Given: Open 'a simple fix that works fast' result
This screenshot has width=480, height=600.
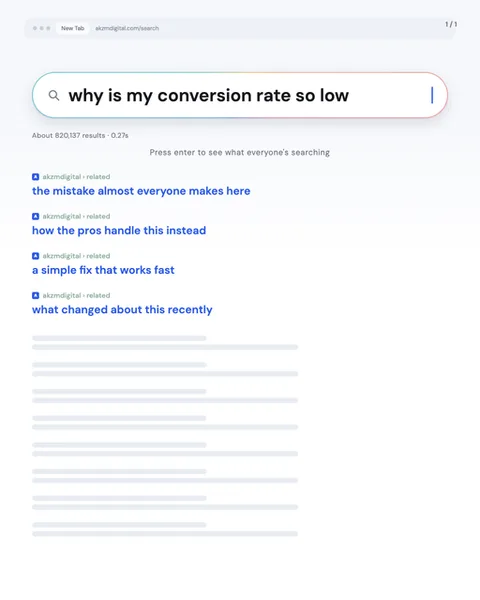Looking at the screenshot, I should point(103,270).
